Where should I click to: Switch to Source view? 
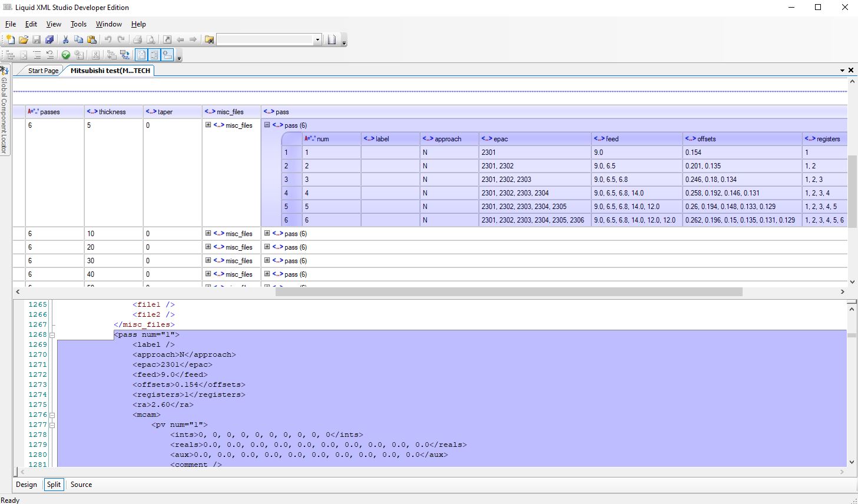(x=81, y=485)
